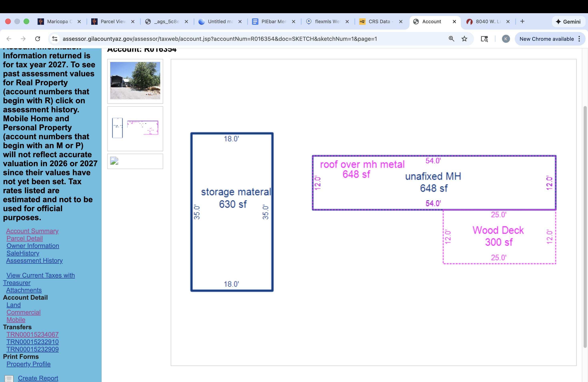Screen dimensions: 588x382
Task: Open transfer TRN00015234067 link
Action: [x=32, y=334]
